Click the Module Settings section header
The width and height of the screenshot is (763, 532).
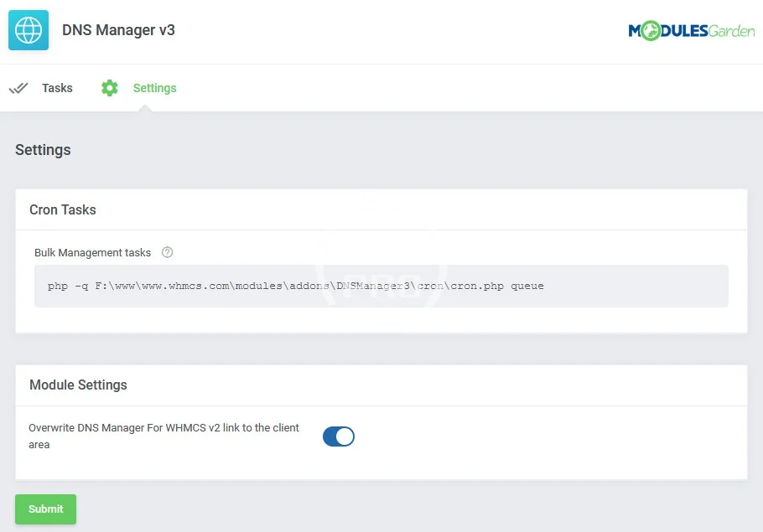(78, 385)
